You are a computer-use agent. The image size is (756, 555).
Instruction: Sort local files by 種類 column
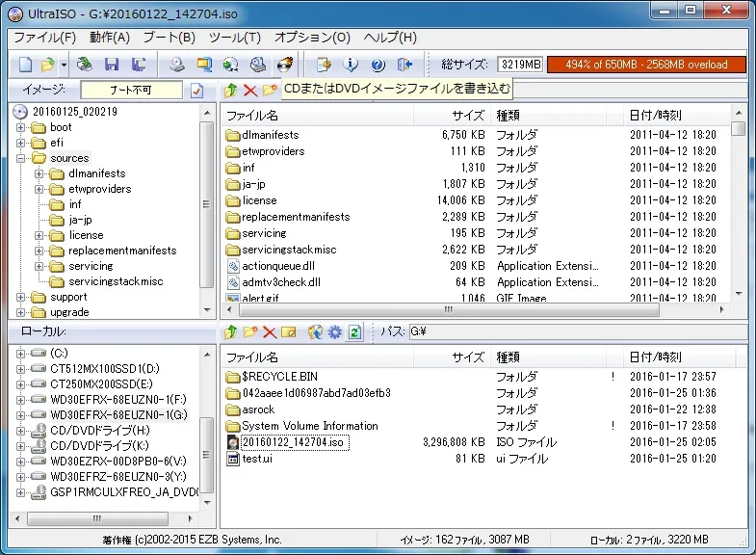point(547,357)
